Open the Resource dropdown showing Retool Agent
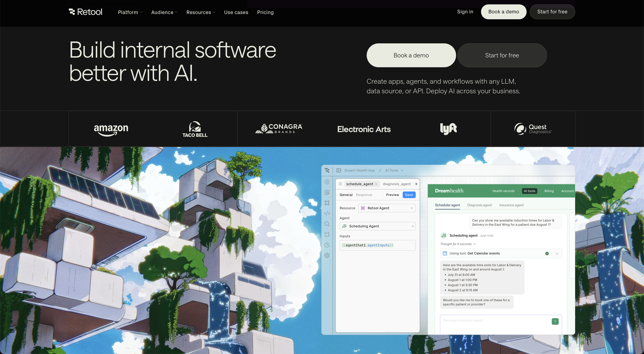This screenshot has height=354, width=644. point(387,208)
